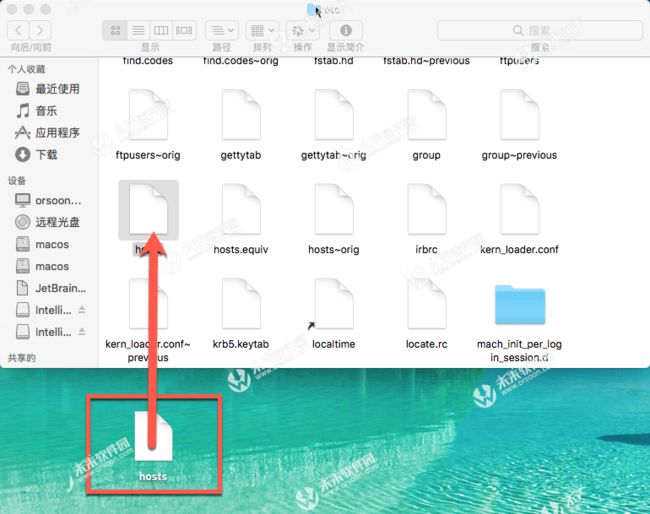
Task: Select the group file icon
Action: (427, 115)
